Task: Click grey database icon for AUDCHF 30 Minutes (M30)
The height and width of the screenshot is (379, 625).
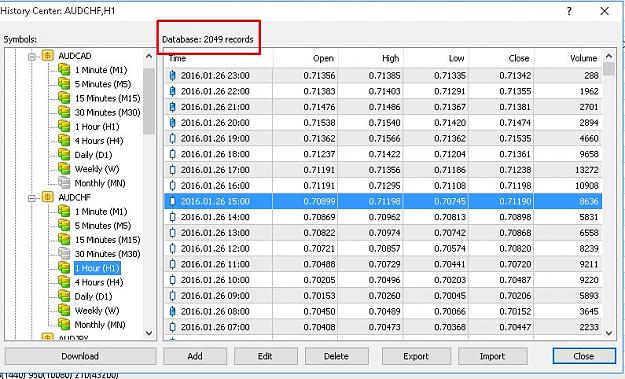Action: (x=64, y=254)
